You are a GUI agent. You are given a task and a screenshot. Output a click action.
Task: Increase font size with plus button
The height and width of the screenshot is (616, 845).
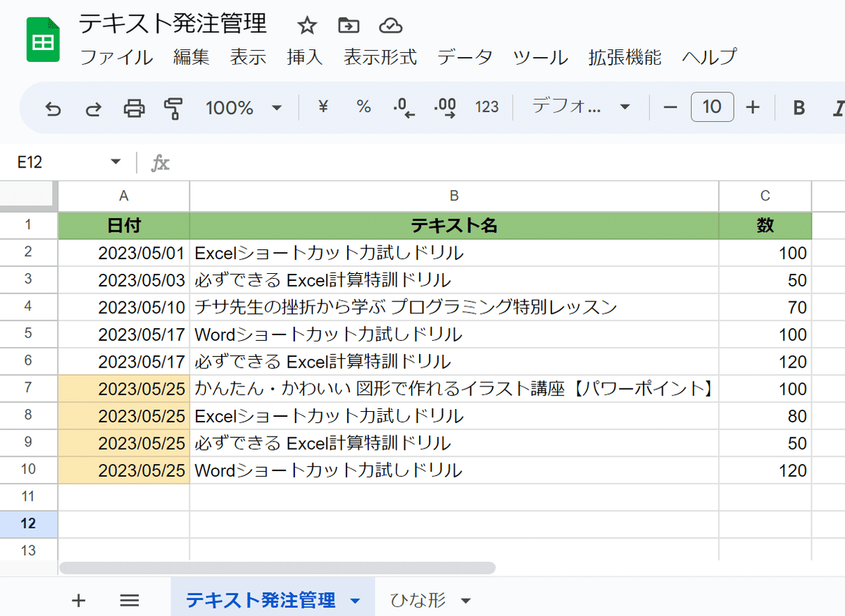click(753, 107)
